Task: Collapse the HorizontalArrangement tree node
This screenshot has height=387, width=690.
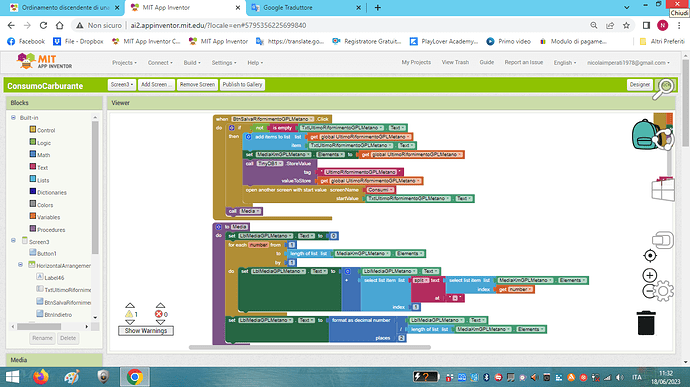Action: 21,265
